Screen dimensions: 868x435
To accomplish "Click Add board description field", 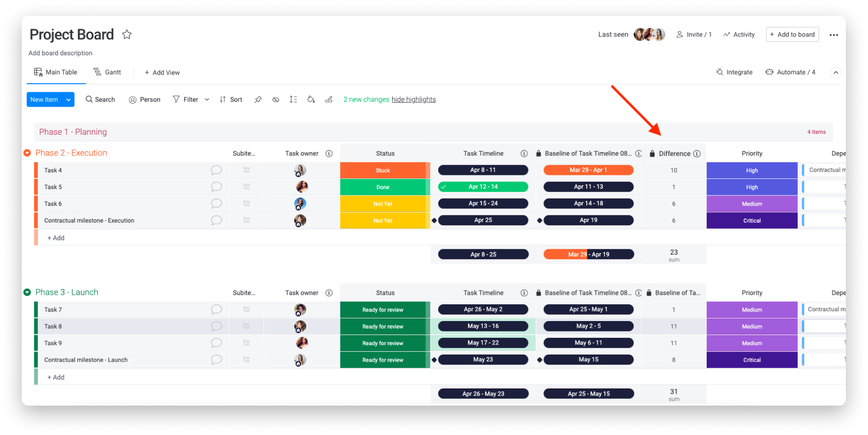I will pyautogui.click(x=61, y=53).
